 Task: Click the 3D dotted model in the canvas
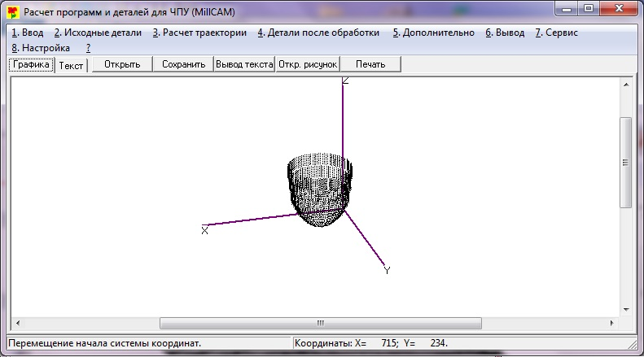(x=319, y=190)
